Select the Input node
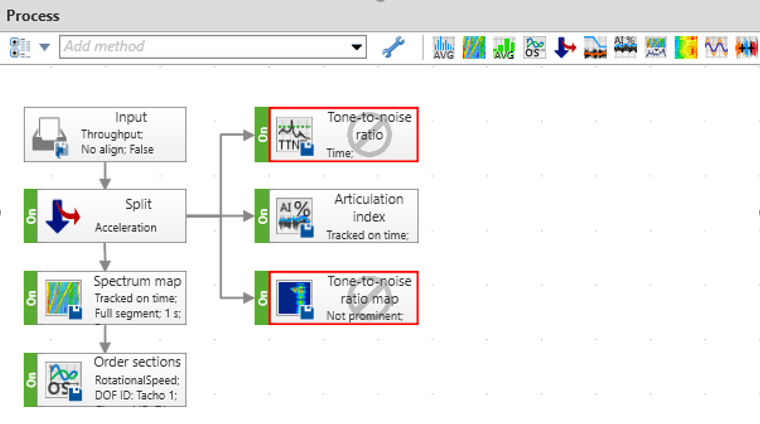The width and height of the screenshot is (760, 424). coord(105,135)
